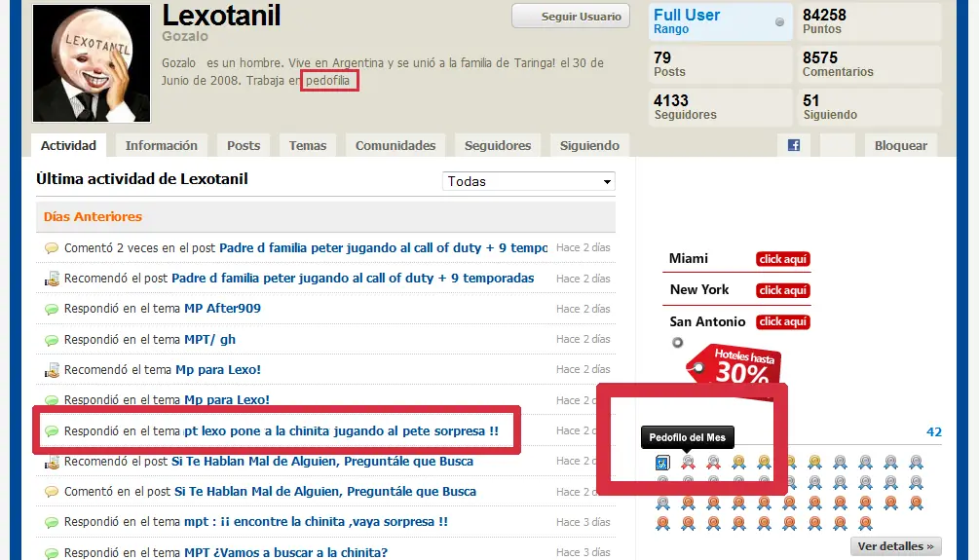This screenshot has width=979, height=560.
Task: Open the Comunidades tab
Action: coord(395,145)
